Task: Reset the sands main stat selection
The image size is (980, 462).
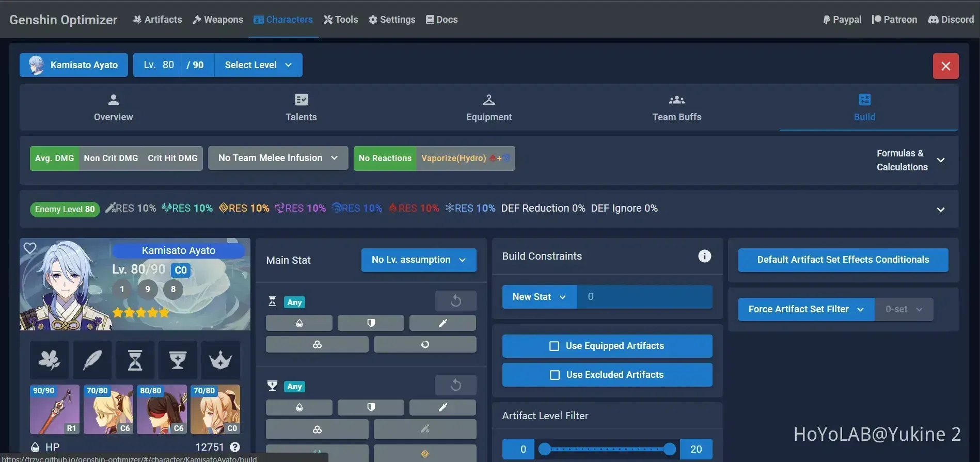Action: [x=455, y=301]
